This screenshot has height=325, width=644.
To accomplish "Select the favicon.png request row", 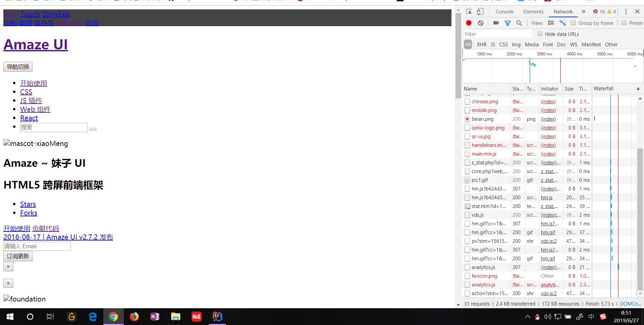I will point(550,276).
